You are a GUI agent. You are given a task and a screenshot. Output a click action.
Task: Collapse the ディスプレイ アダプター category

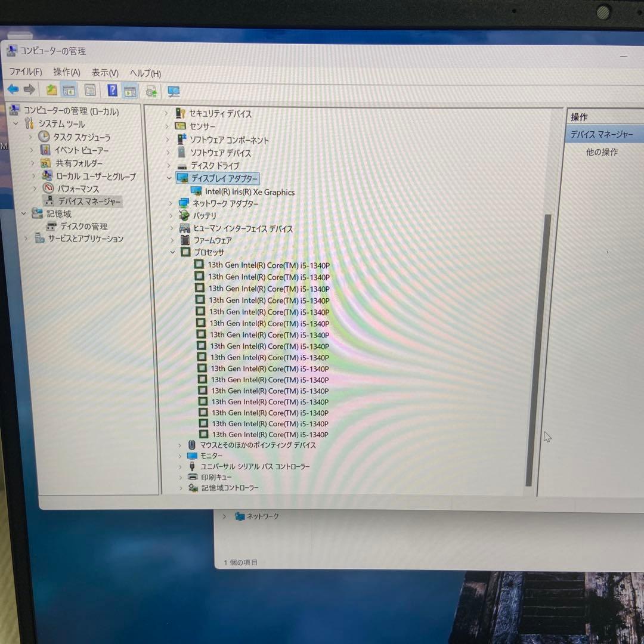click(x=169, y=178)
